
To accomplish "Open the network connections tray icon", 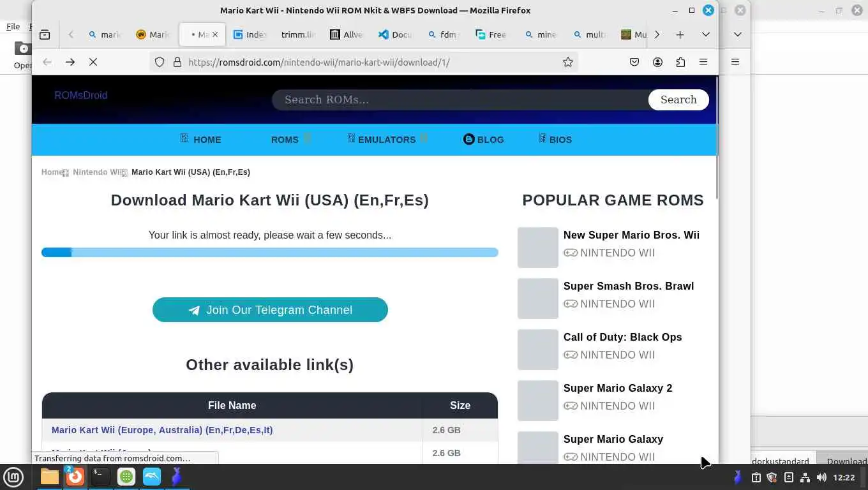I will [805, 477].
